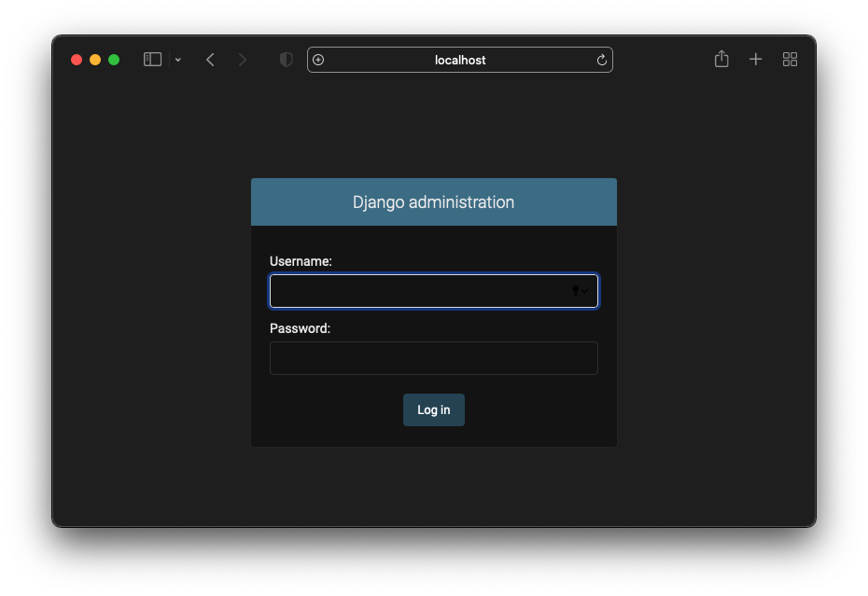
Task: Open the Share icon
Action: tap(721, 59)
